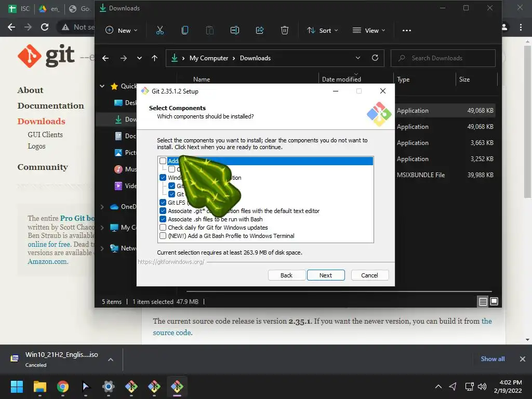Click the Chrome back arrow
Image resolution: width=532 pixels, height=399 pixels.
(11, 27)
